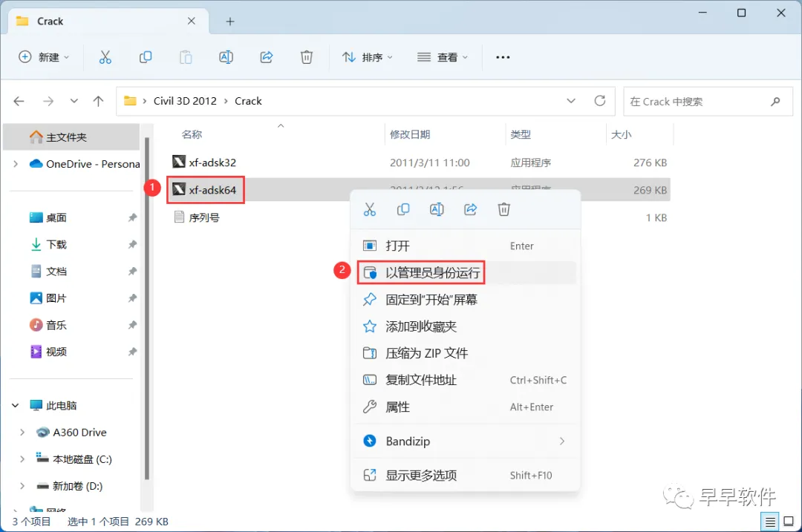This screenshot has height=532, width=802.
Task: Go up one folder level
Action: coord(98,101)
